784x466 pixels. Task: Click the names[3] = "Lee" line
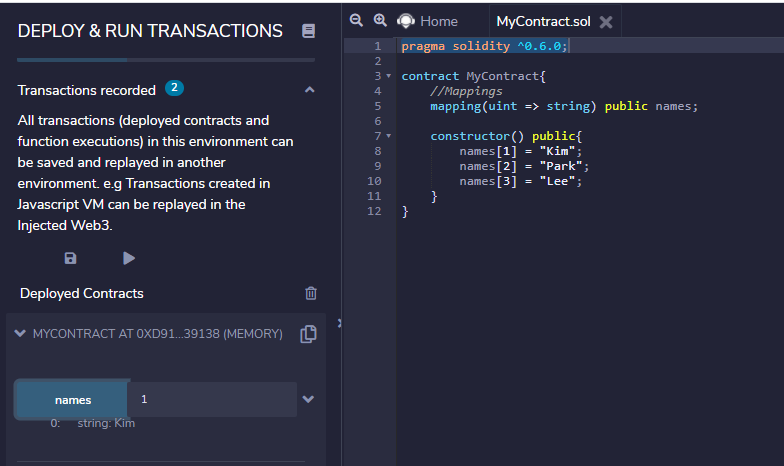click(x=520, y=181)
